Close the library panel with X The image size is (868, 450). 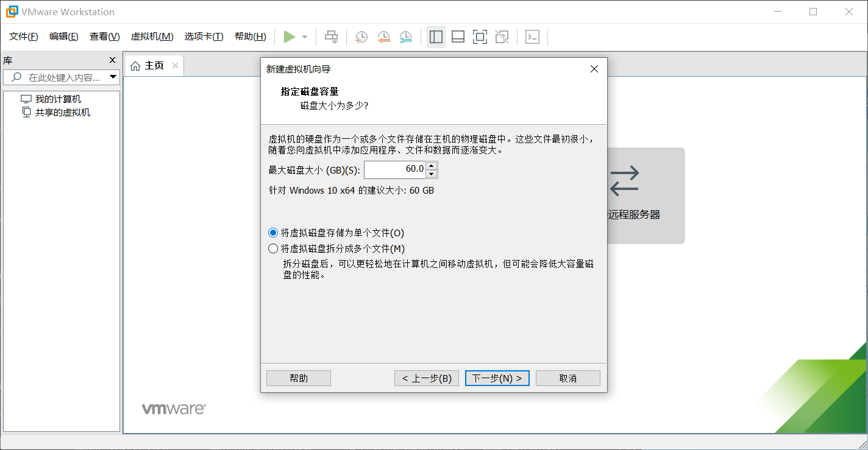112,60
